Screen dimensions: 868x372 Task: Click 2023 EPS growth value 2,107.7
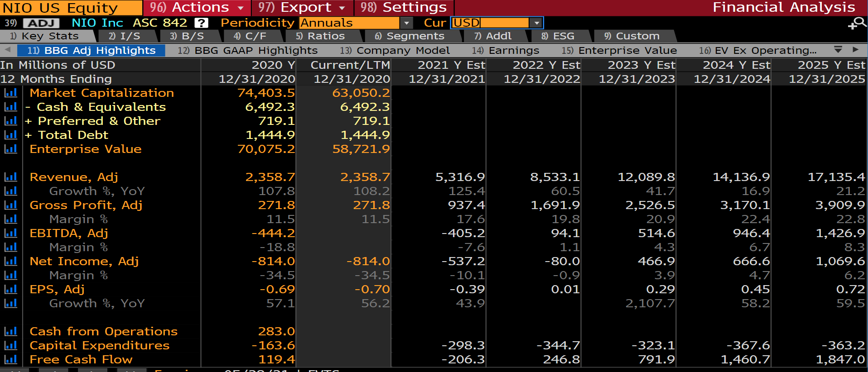point(650,303)
